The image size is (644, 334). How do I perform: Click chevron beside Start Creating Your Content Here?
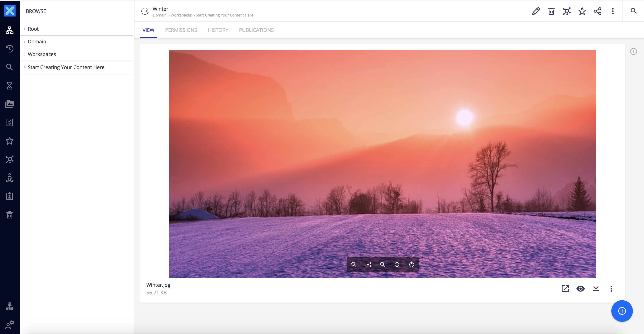pos(25,67)
